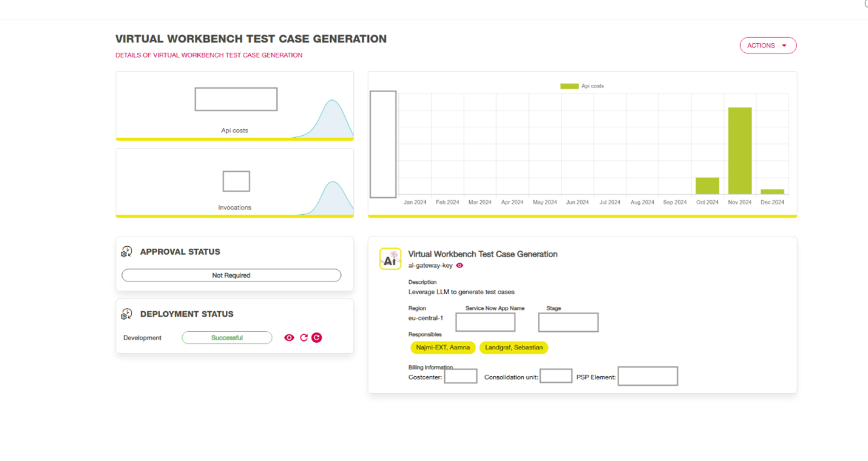Click the filled redeploy icon in Deployment Status
The image size is (868, 461).
[316, 337]
